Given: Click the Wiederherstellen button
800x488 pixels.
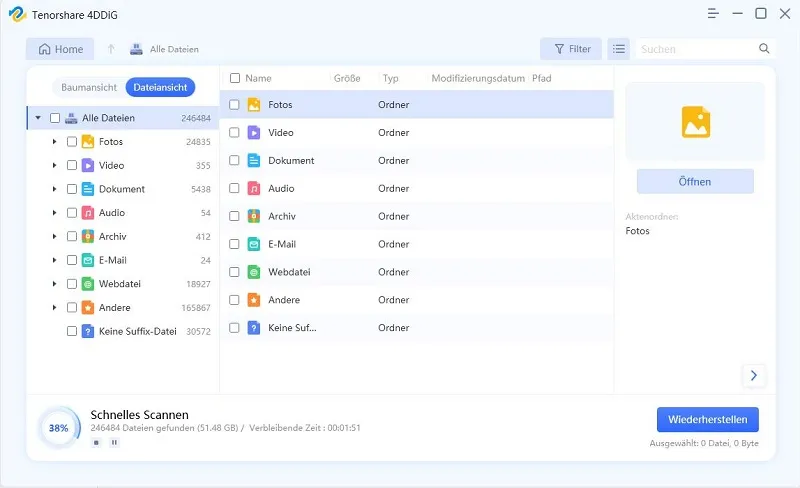Looking at the screenshot, I should (707, 420).
